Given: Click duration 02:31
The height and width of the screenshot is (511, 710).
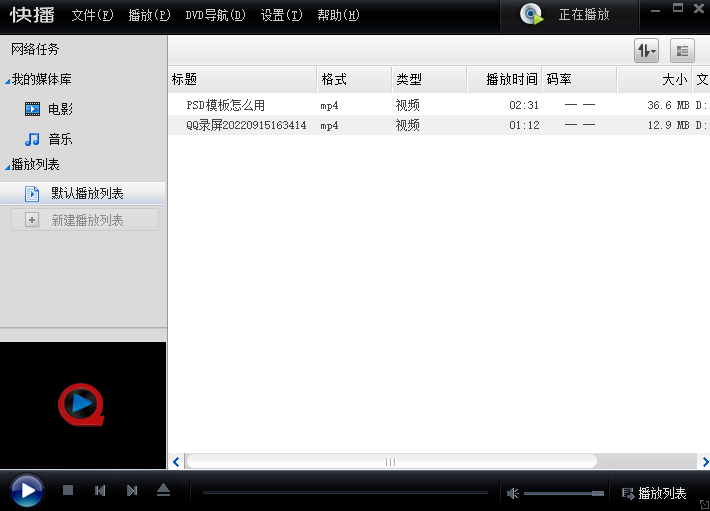Looking at the screenshot, I should [x=524, y=105].
